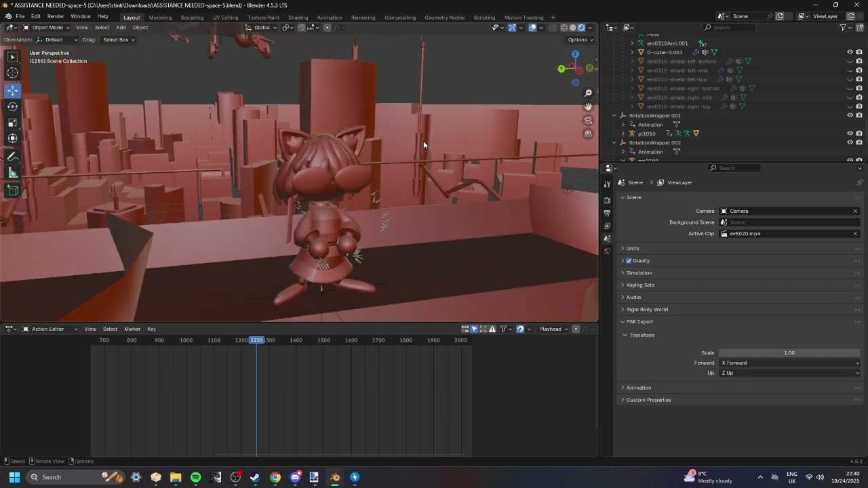Open the Output properties tab
The height and width of the screenshot is (488, 868).
pos(607,213)
